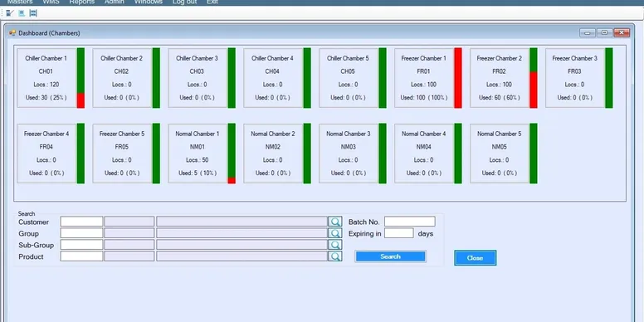Viewport: 644px width, 322px height.
Task: Click the Product code input field
Action: [81, 256]
